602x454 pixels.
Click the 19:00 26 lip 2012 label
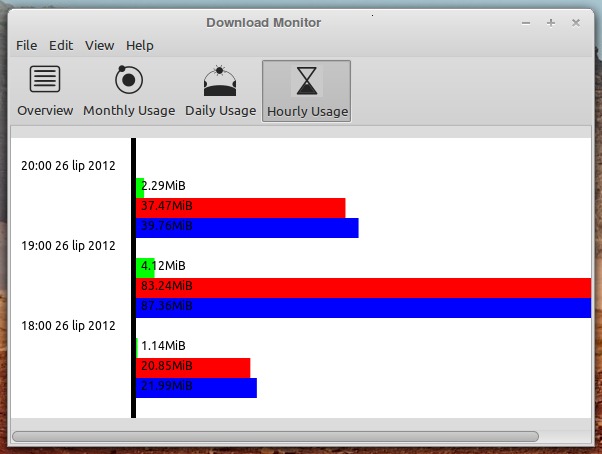pyautogui.click(x=68, y=246)
